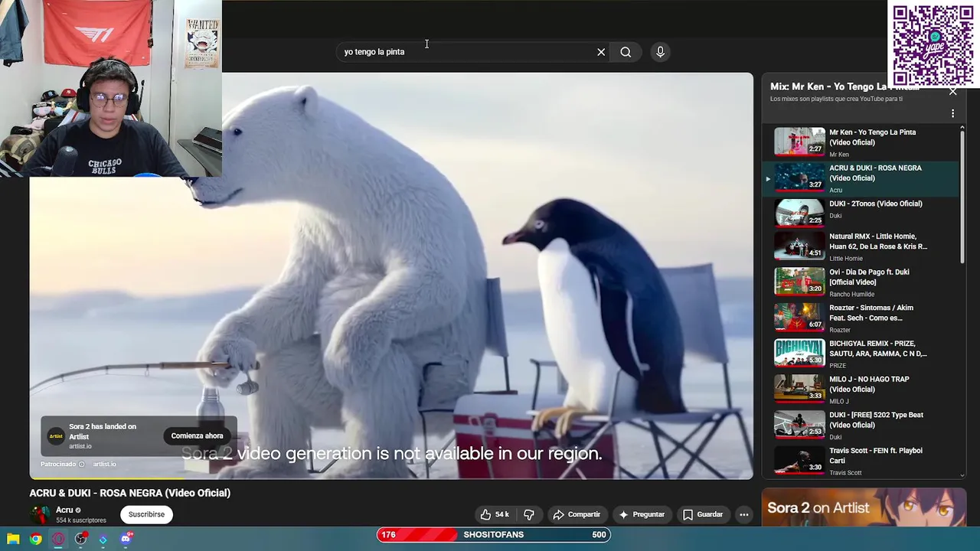Open File Explorer from the taskbar
Viewport: 980px width, 551px height.
point(13,539)
